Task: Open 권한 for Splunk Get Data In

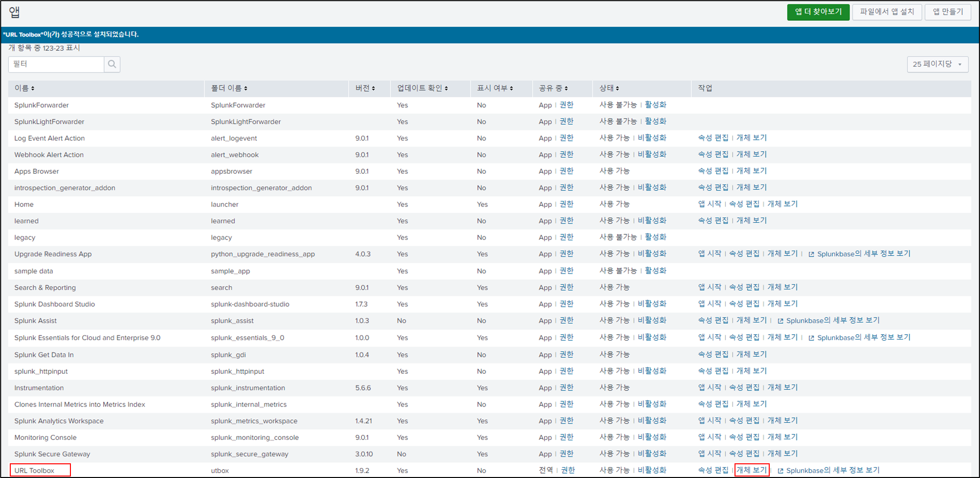Action: pos(566,355)
